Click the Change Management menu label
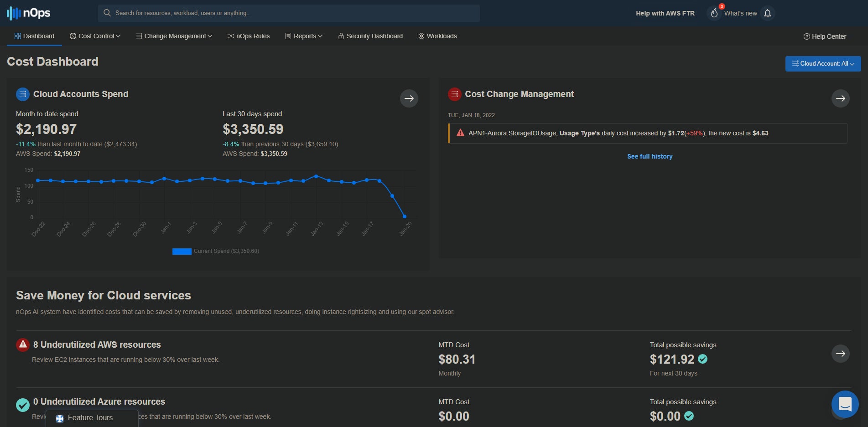868x427 pixels. pos(175,36)
